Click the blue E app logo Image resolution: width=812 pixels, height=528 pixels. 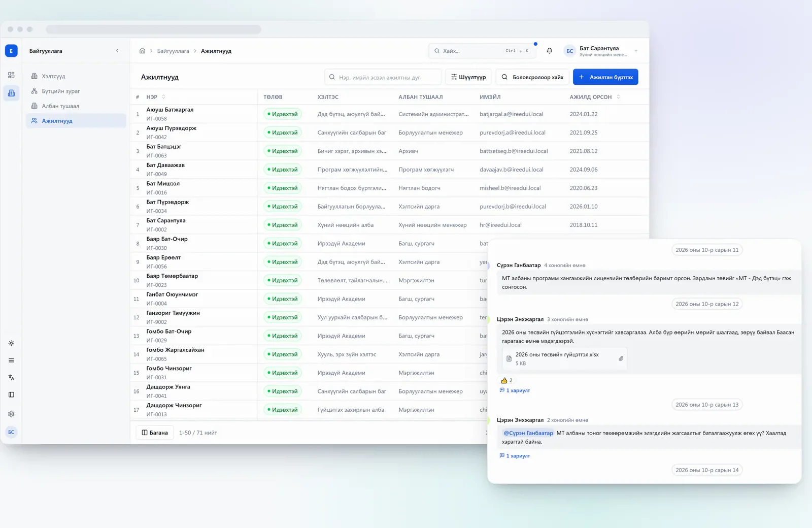(x=11, y=51)
